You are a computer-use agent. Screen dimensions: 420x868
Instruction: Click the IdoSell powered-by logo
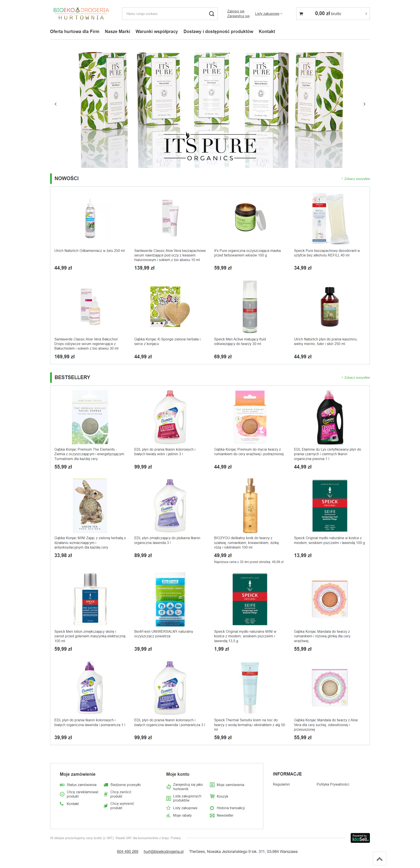click(x=360, y=838)
